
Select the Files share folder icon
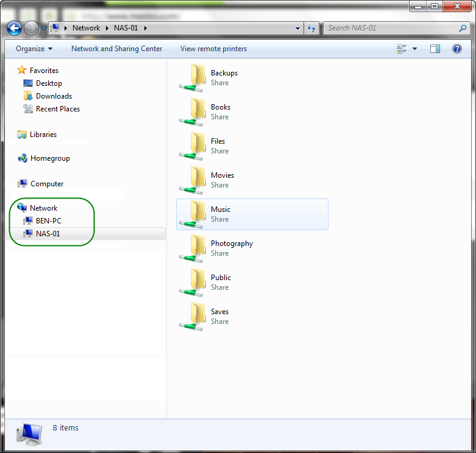coord(193,146)
